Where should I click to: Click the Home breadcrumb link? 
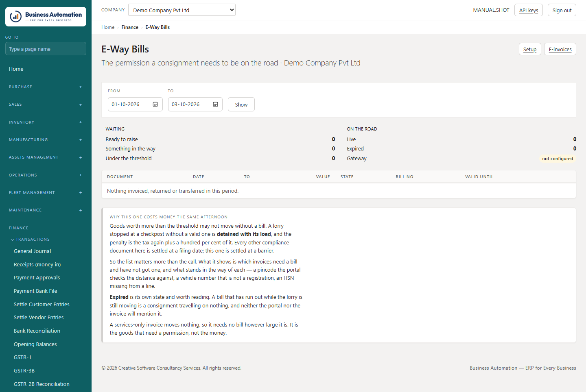pyautogui.click(x=108, y=27)
